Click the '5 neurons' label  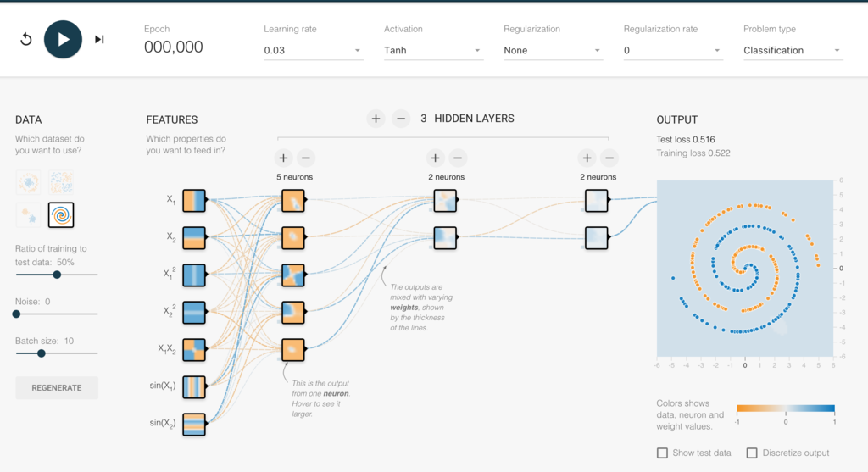pos(294,177)
